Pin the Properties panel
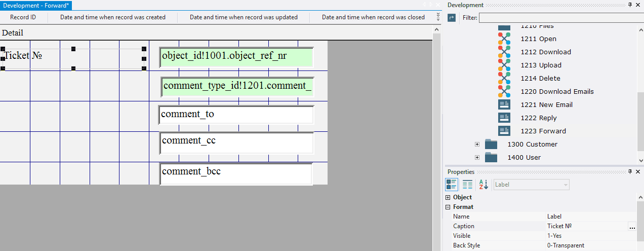 [x=630, y=172]
